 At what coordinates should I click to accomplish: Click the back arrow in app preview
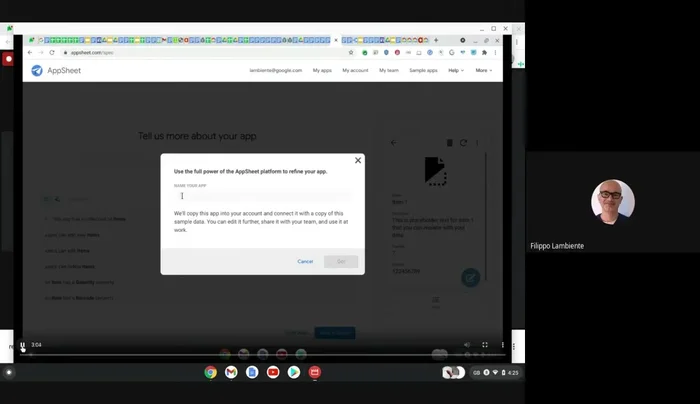(x=393, y=143)
